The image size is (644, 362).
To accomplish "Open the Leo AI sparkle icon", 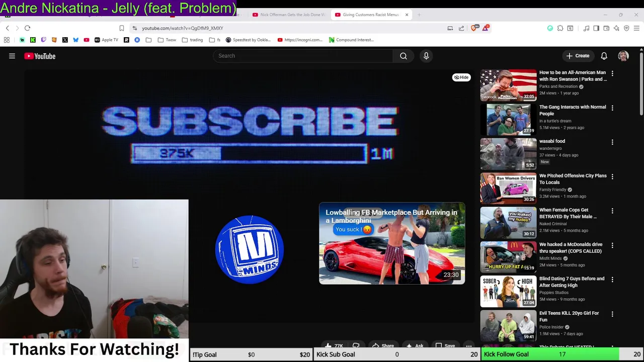I will tap(616, 28).
